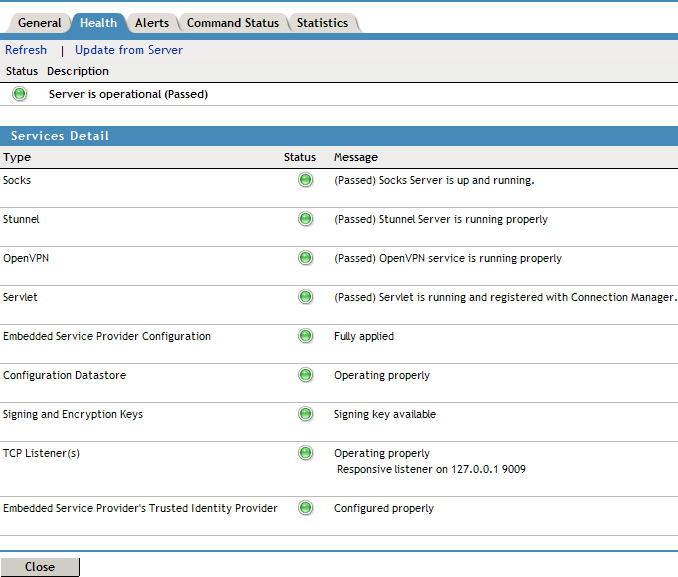This screenshot has width=678, height=577.
Task: Click the Refresh link
Action: coord(26,50)
